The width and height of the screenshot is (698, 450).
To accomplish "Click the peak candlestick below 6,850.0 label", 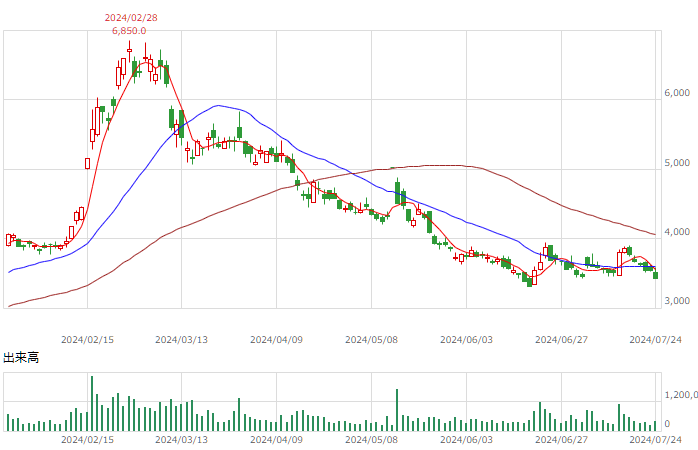I will pyautogui.click(x=130, y=51).
